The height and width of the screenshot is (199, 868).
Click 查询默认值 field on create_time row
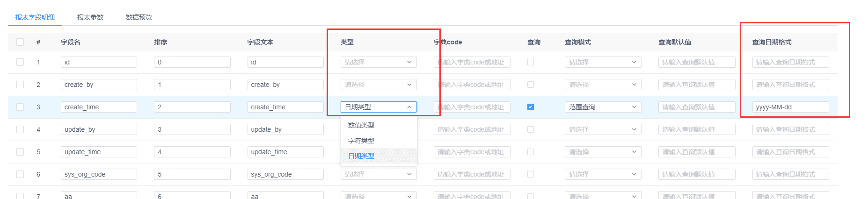point(697,107)
